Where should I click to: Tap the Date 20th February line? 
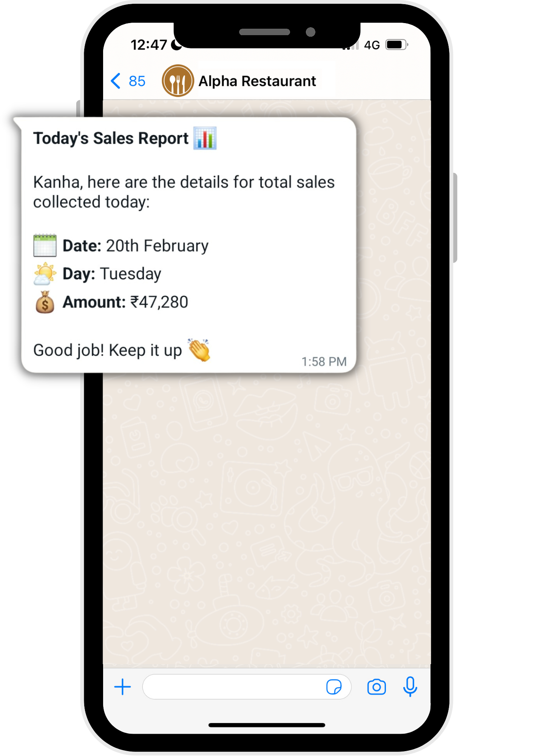121,245
